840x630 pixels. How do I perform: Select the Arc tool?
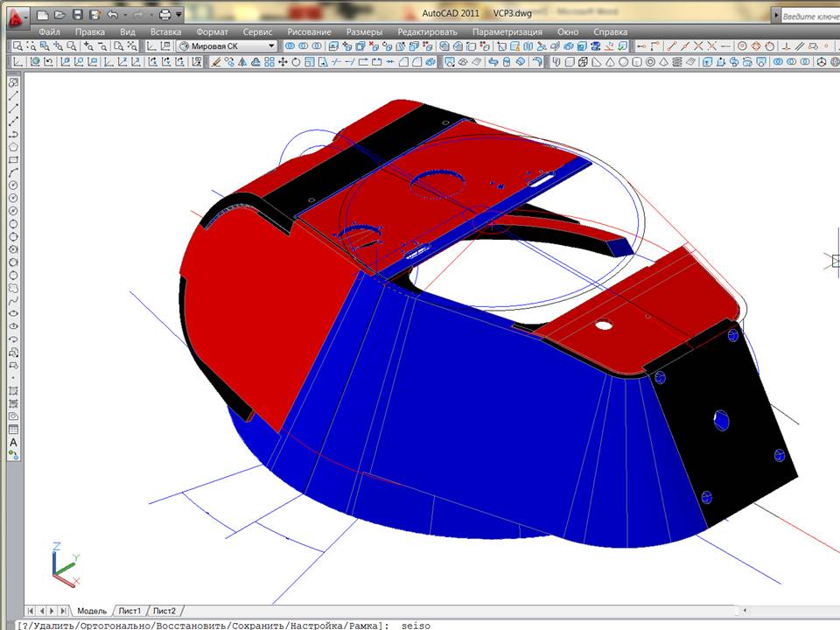coord(13,172)
